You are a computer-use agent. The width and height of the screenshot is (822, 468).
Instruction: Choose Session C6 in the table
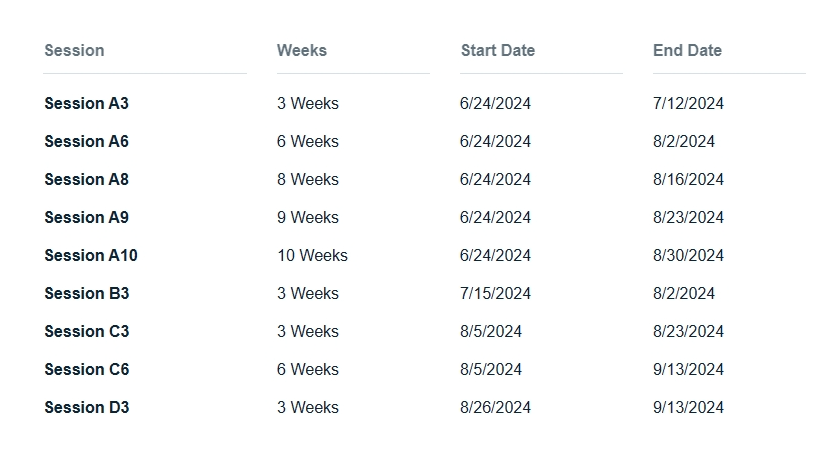click(87, 369)
